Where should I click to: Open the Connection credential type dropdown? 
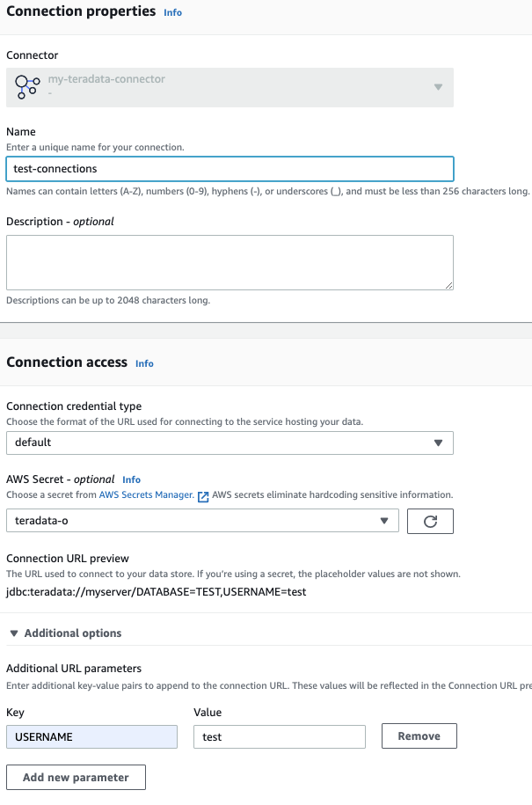(230, 443)
